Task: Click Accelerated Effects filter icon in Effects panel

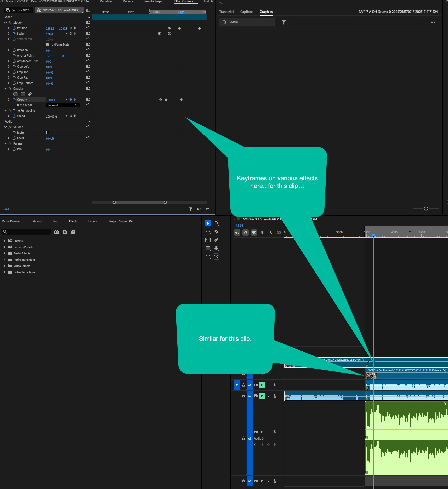Action: 56,232
